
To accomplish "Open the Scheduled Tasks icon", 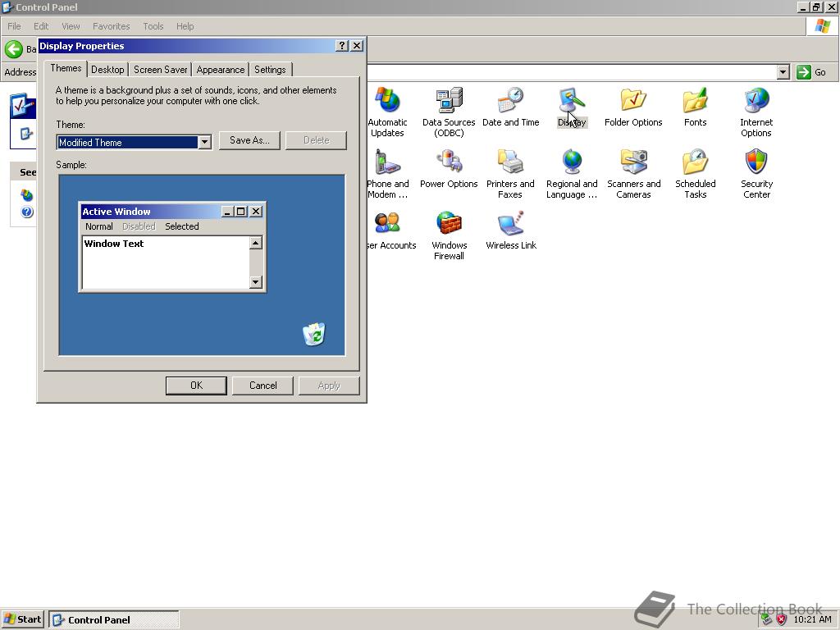I will click(x=695, y=162).
